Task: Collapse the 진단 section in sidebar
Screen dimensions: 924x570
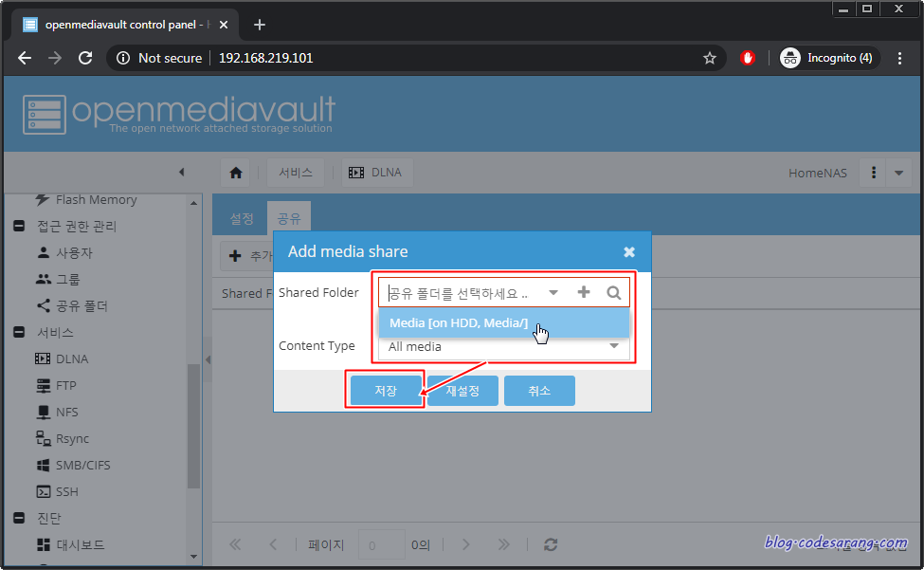Action: point(19,518)
